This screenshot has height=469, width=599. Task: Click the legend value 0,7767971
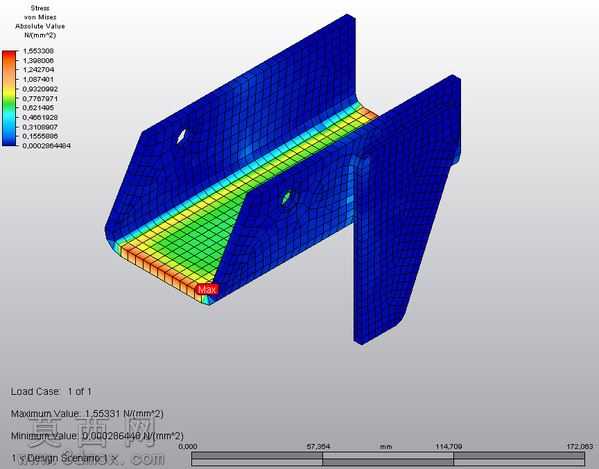pos(40,99)
